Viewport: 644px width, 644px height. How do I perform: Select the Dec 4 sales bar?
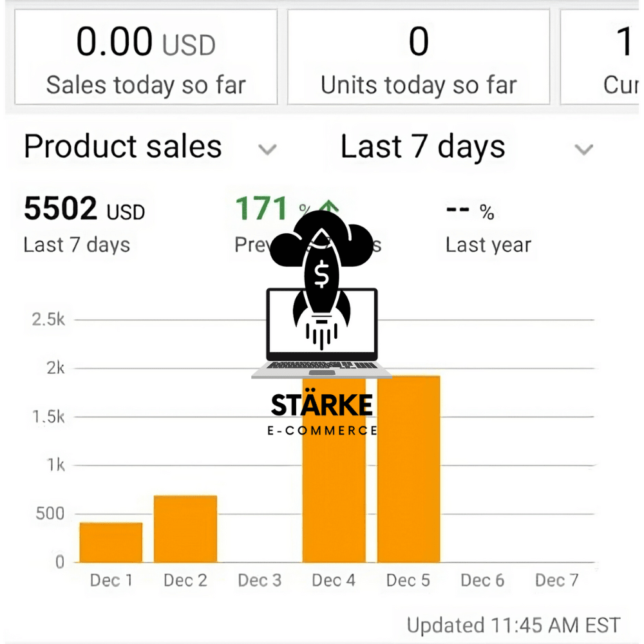(334, 470)
